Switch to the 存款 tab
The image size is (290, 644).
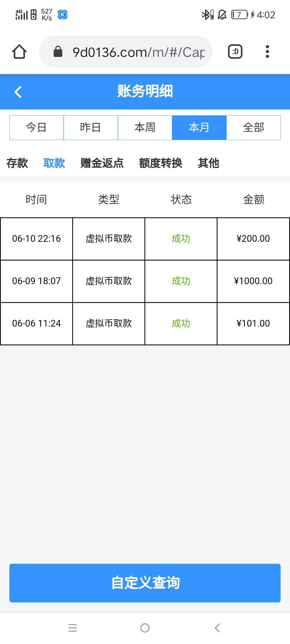coord(17,163)
